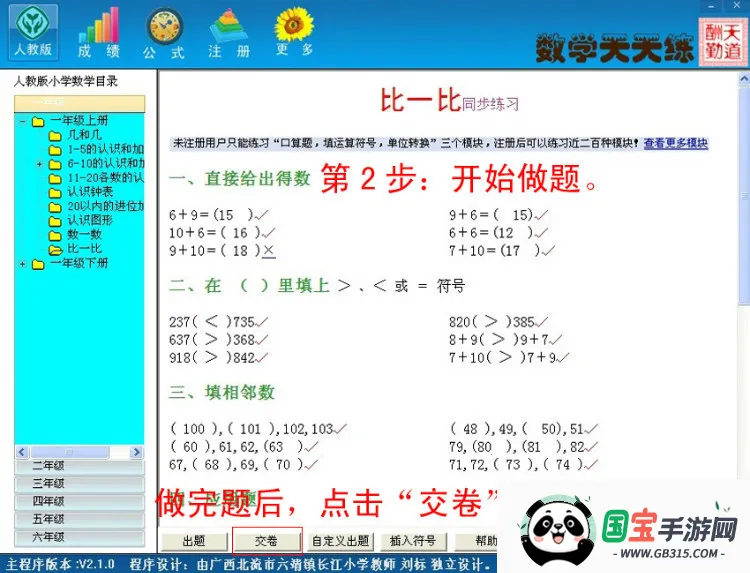Click the blank containing 48

(471, 429)
